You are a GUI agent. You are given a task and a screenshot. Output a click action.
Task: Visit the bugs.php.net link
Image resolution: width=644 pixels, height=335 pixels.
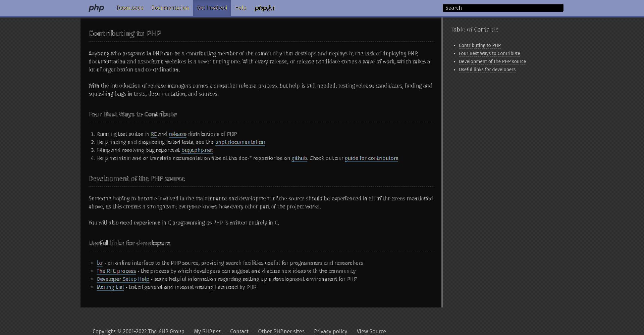pos(197,150)
